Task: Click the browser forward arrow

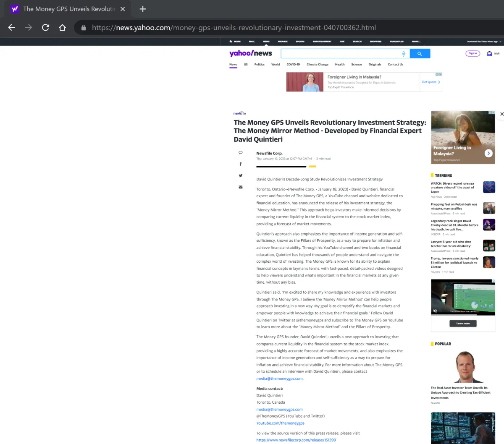Action: [29, 27]
